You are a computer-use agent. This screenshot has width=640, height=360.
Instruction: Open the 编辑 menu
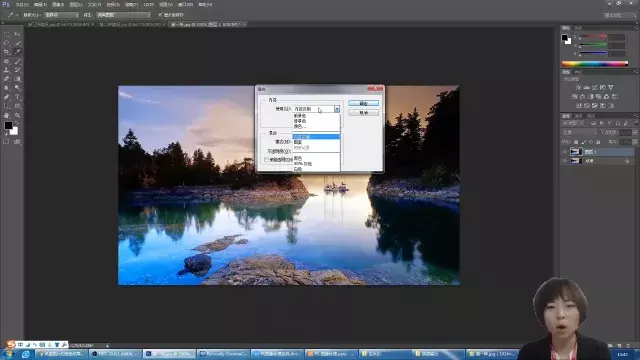40,4
